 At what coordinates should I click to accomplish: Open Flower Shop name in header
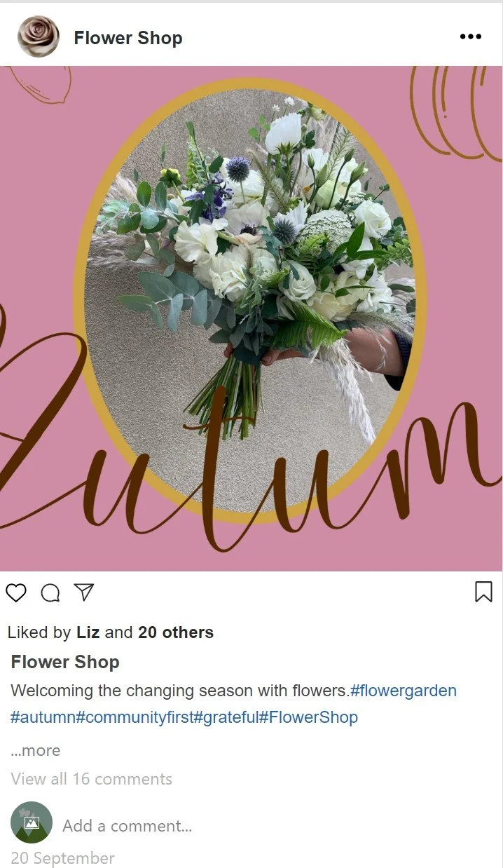128,38
